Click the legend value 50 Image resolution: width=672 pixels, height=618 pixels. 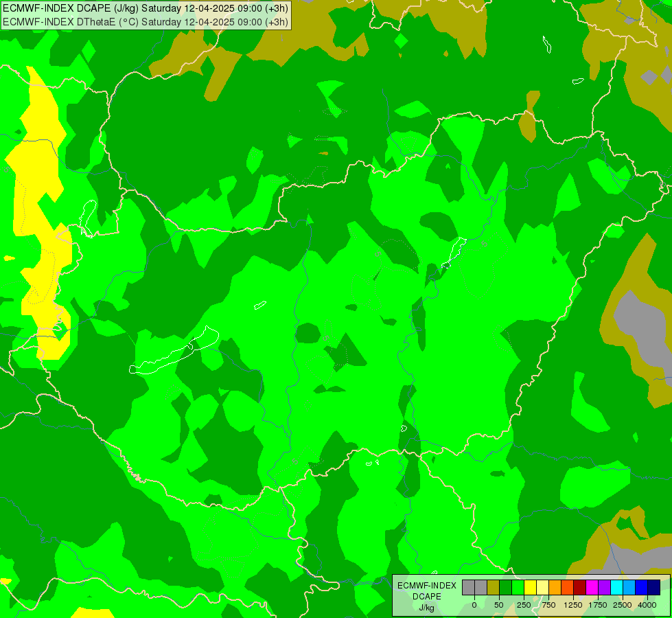click(x=499, y=605)
